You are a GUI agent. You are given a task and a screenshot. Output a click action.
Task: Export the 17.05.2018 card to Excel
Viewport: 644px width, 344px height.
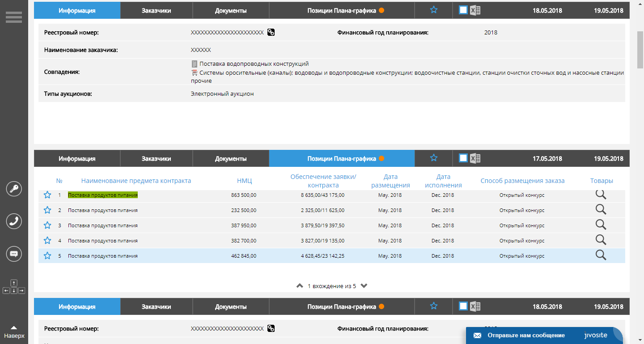tap(475, 158)
